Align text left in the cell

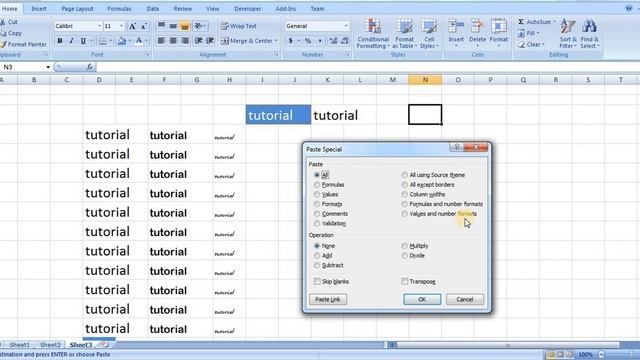[x=162, y=41]
